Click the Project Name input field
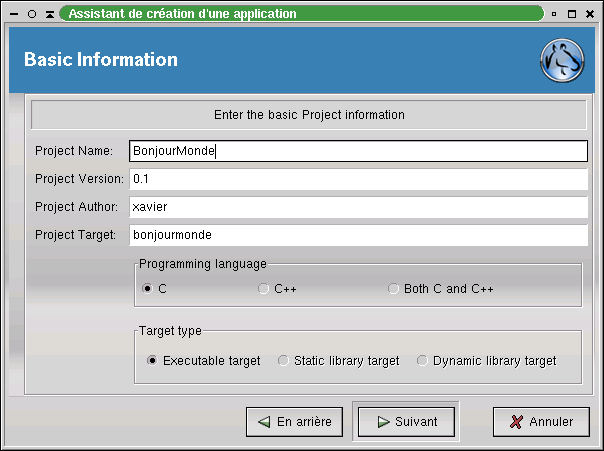This screenshot has height=451, width=604. (357, 151)
